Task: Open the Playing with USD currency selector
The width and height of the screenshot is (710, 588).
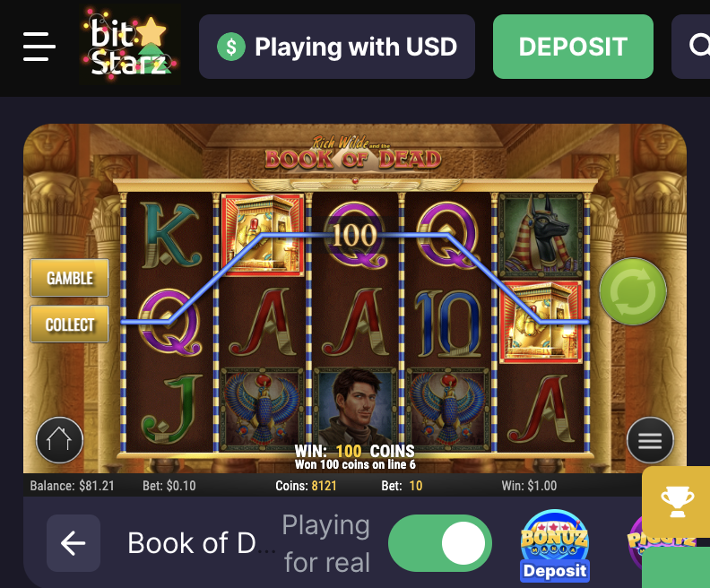Action: coord(337,47)
